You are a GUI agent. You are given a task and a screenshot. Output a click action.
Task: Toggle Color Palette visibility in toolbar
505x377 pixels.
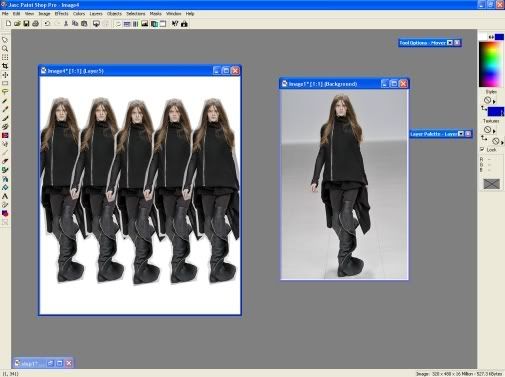(135, 24)
